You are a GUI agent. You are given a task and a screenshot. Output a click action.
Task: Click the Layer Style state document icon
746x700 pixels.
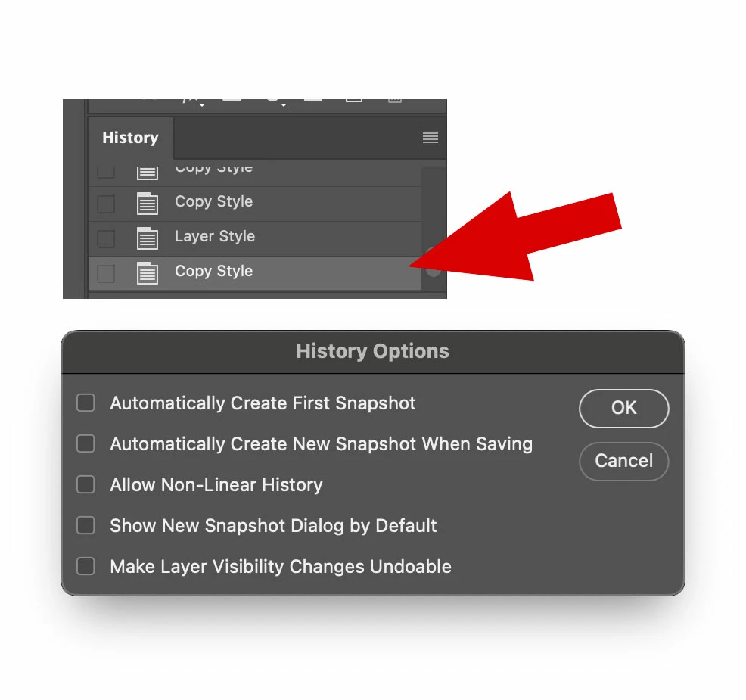pyautogui.click(x=148, y=238)
